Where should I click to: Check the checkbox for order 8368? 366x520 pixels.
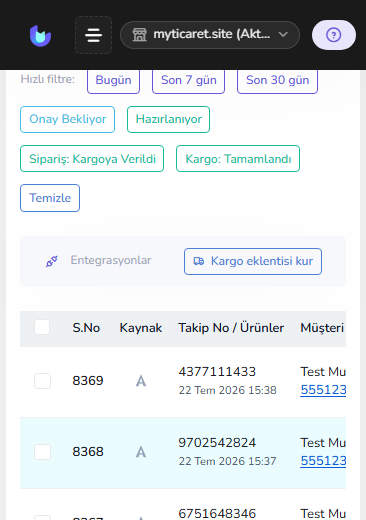pos(42,452)
